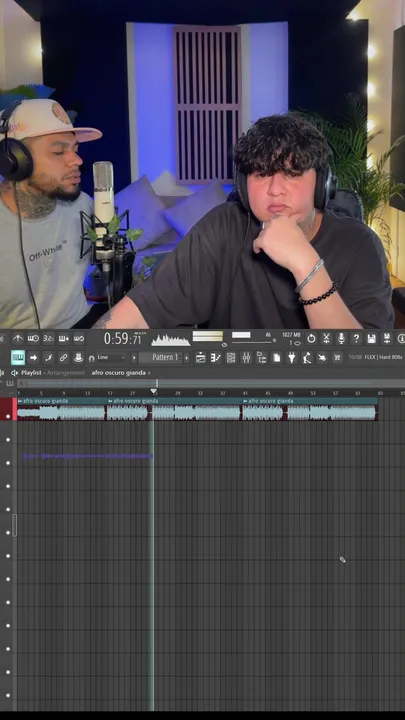Click bar 41 on the timeline ruler
Image resolution: width=405 pixels, height=720 pixels.
245,393
